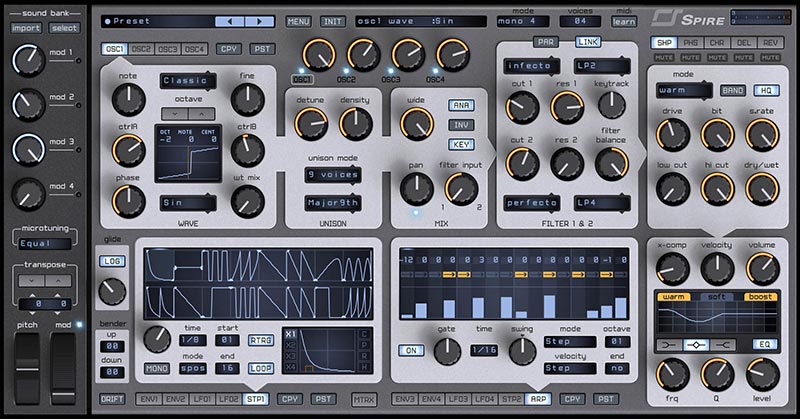Toggle the HQ mode in shaper
The image size is (800, 419).
pos(767,90)
